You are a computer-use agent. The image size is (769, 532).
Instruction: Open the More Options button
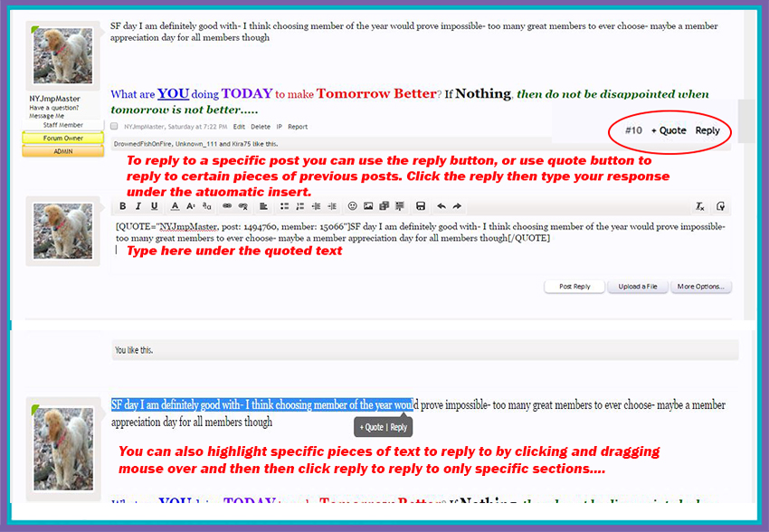(700, 287)
